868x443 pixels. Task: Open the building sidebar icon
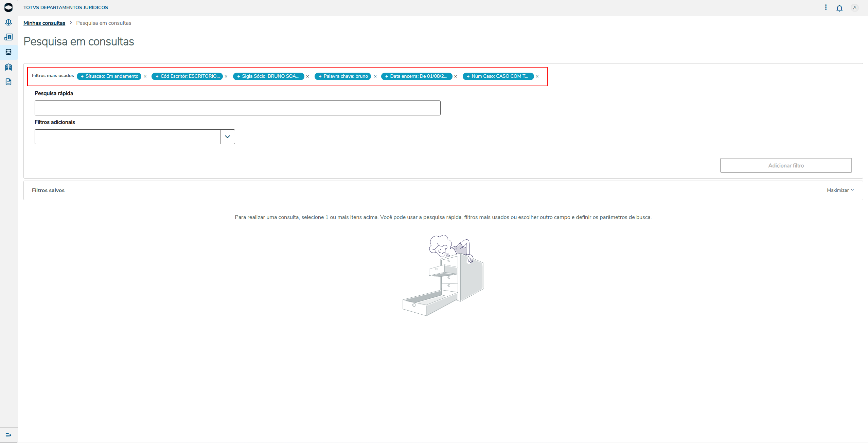pos(8,67)
